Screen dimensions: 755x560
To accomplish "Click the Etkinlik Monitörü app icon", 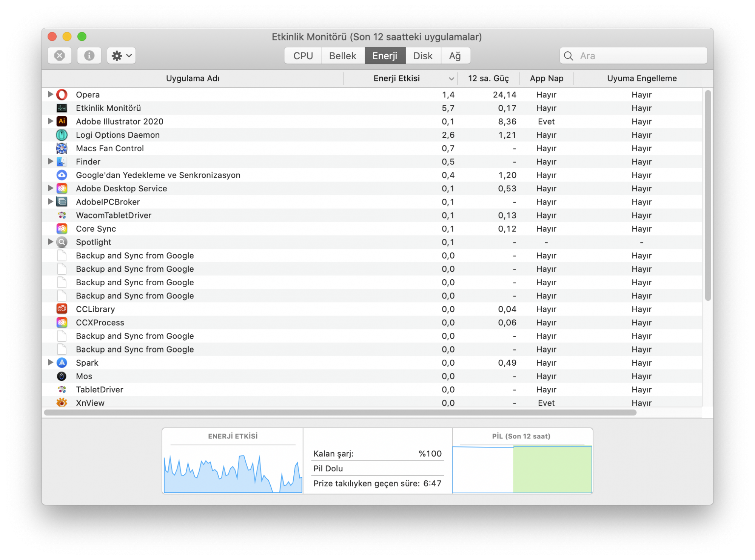I will [62, 108].
